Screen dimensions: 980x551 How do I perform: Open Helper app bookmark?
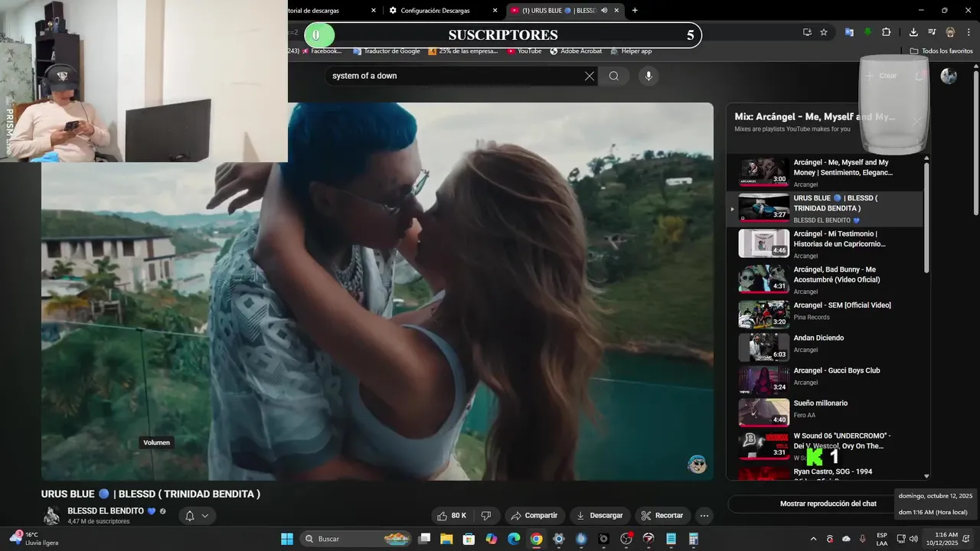631,51
